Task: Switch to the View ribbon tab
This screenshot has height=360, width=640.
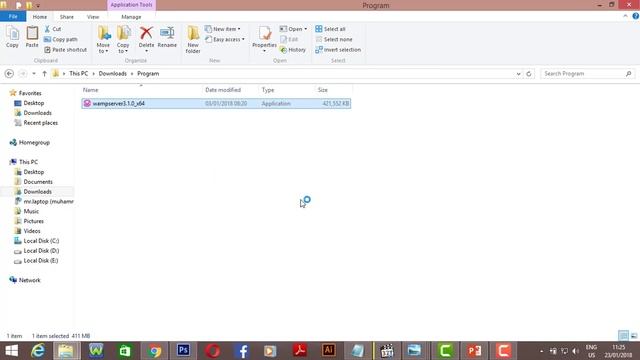Action: pyautogui.click(x=93, y=17)
